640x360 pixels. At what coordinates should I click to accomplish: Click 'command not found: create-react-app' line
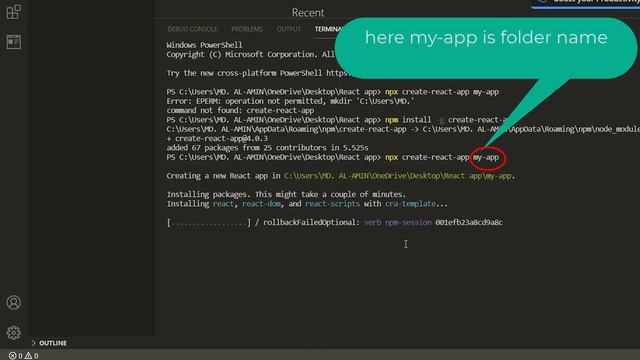[240, 111]
